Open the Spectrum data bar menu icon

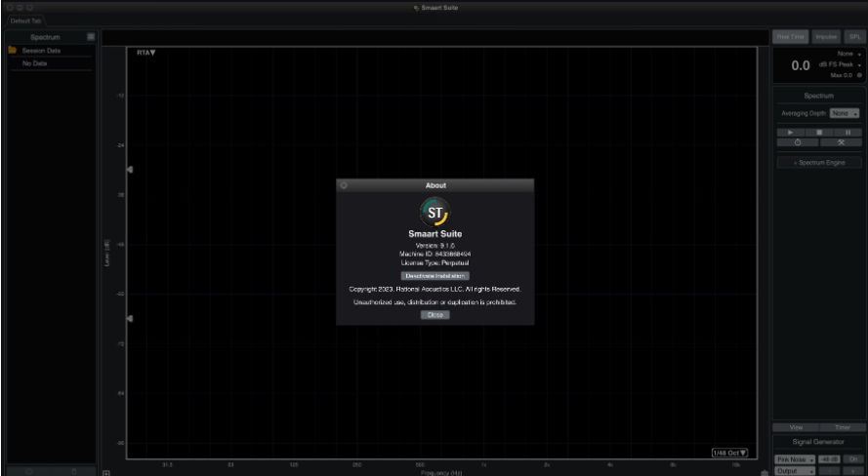pyautogui.click(x=91, y=37)
